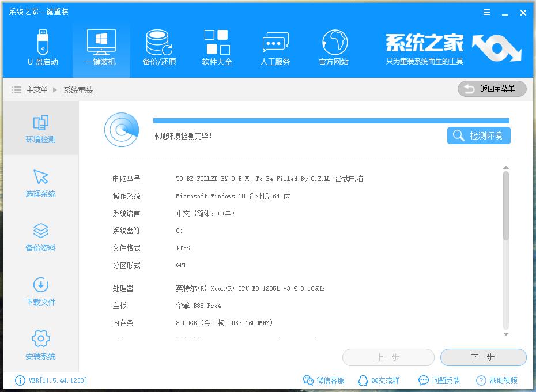Select the 一键装机 one-click install icon
This screenshot has height=392, width=536.
tap(101, 48)
